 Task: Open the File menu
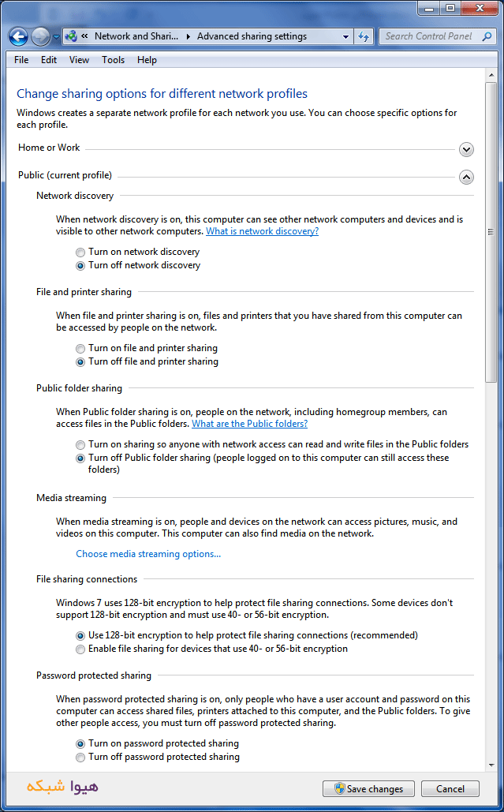click(21, 60)
